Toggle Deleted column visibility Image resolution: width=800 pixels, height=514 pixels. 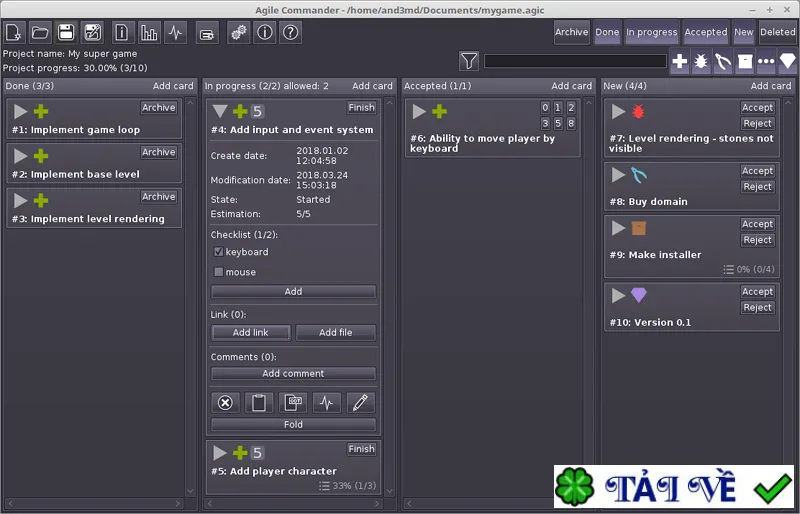(x=778, y=32)
